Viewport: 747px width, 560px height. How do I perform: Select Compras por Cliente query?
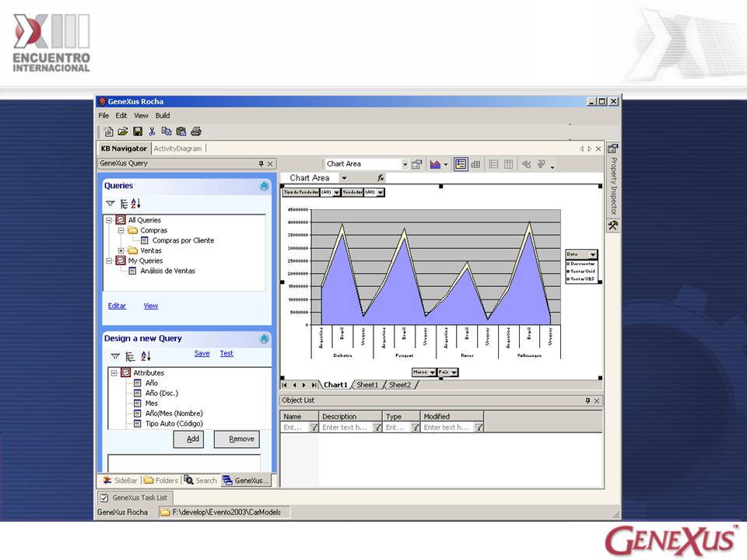pyautogui.click(x=183, y=241)
